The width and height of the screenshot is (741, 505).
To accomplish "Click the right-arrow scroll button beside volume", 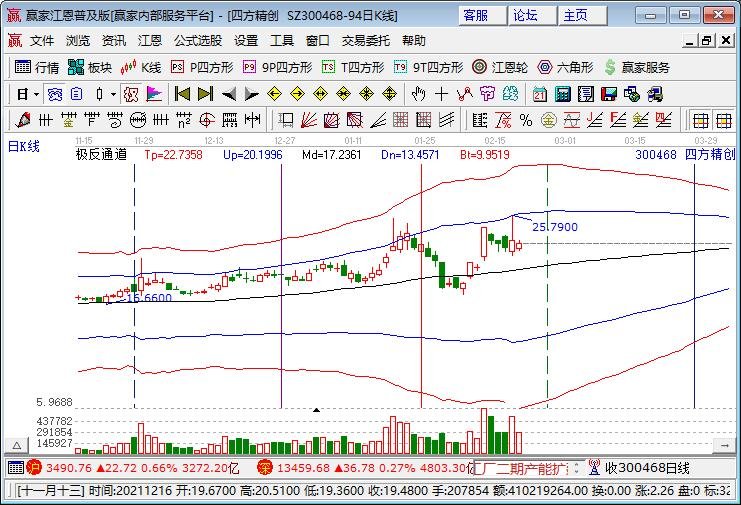I will click(x=724, y=445).
